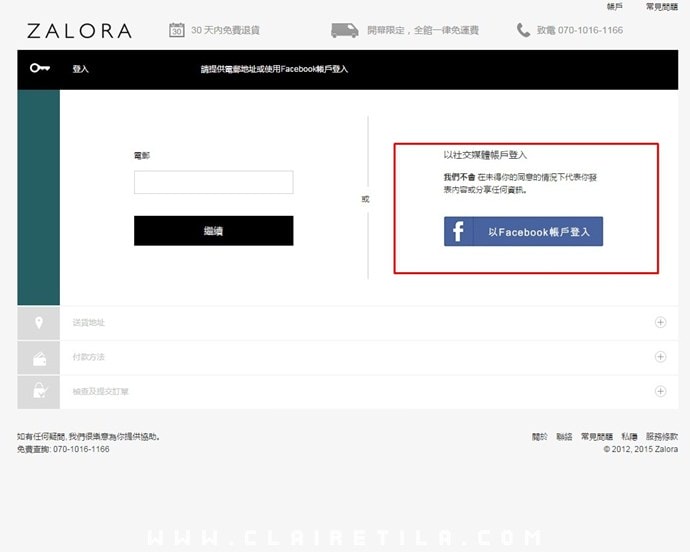Click the Facebook f logo icon
The height and width of the screenshot is (552, 690).
458,232
